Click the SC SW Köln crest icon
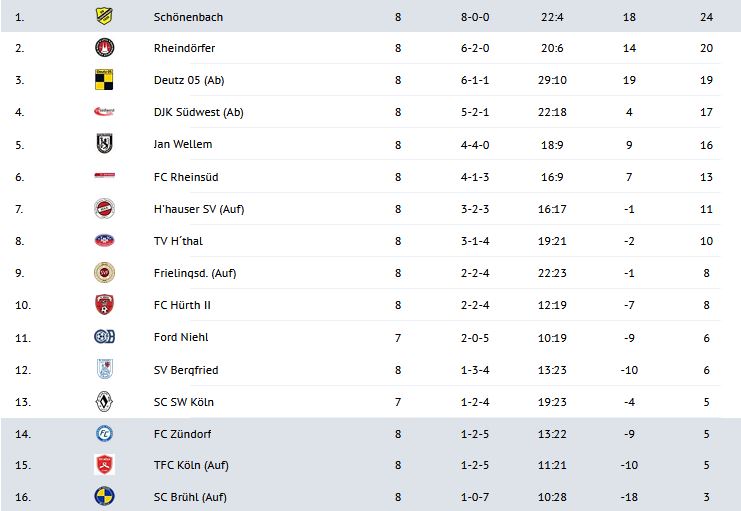The image size is (741, 511). tap(104, 402)
